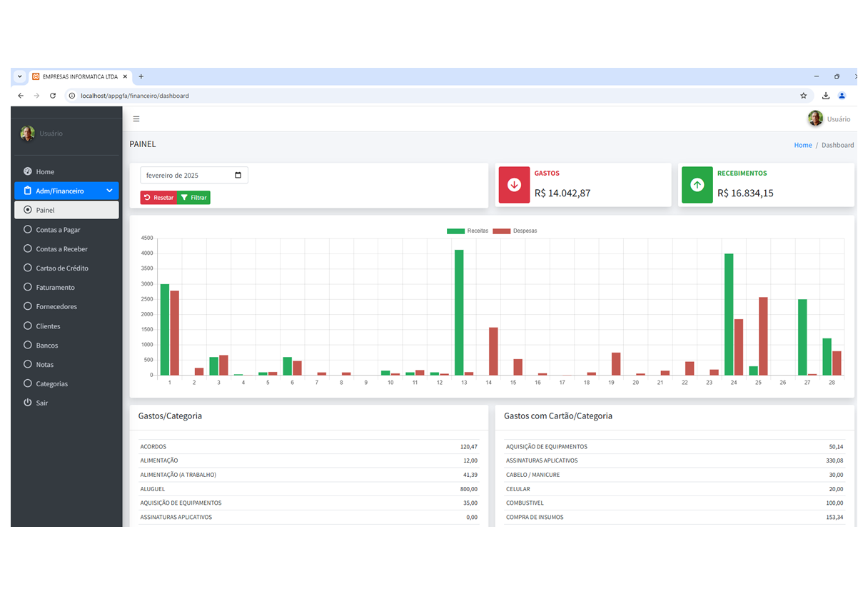Viewport: 868px width, 594px height.
Task: Collapse the Adm/Financeiro menu chevron
Action: point(109,191)
